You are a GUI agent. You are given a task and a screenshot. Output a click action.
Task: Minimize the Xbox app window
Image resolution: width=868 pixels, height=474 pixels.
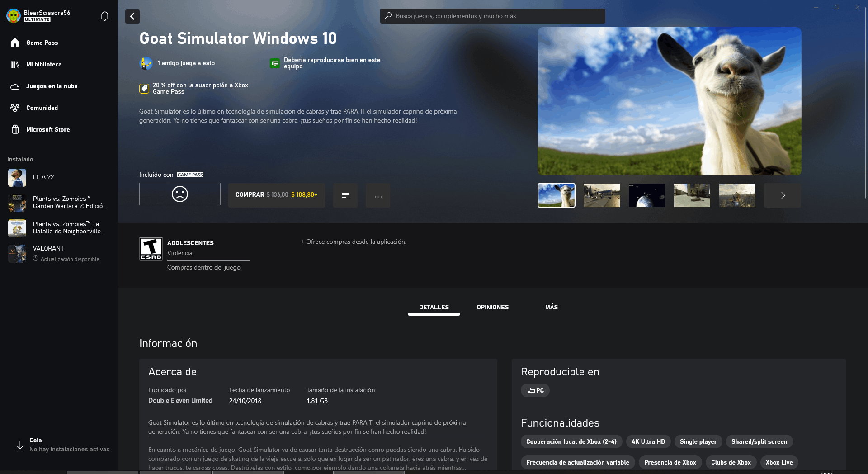tap(816, 7)
